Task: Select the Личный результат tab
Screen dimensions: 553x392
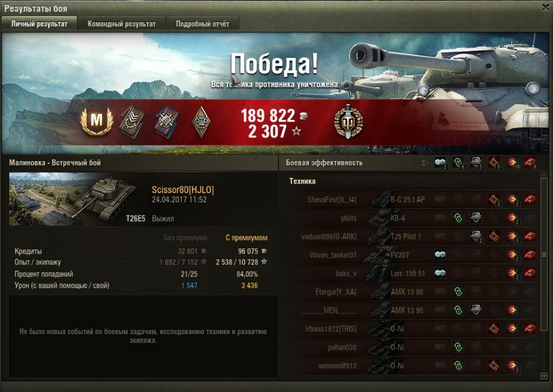Action: pyautogui.click(x=39, y=24)
